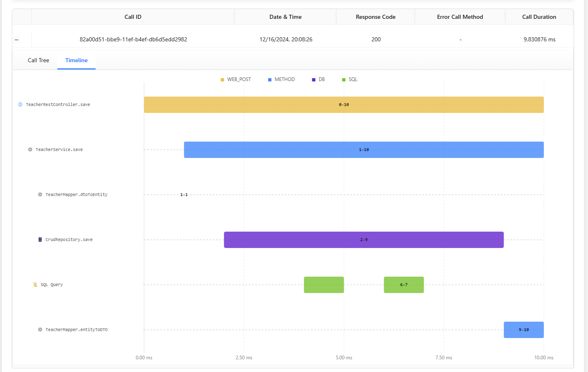Click the TeacherMapper.dtoToEntity label
The height and width of the screenshot is (372, 588).
[x=77, y=195]
